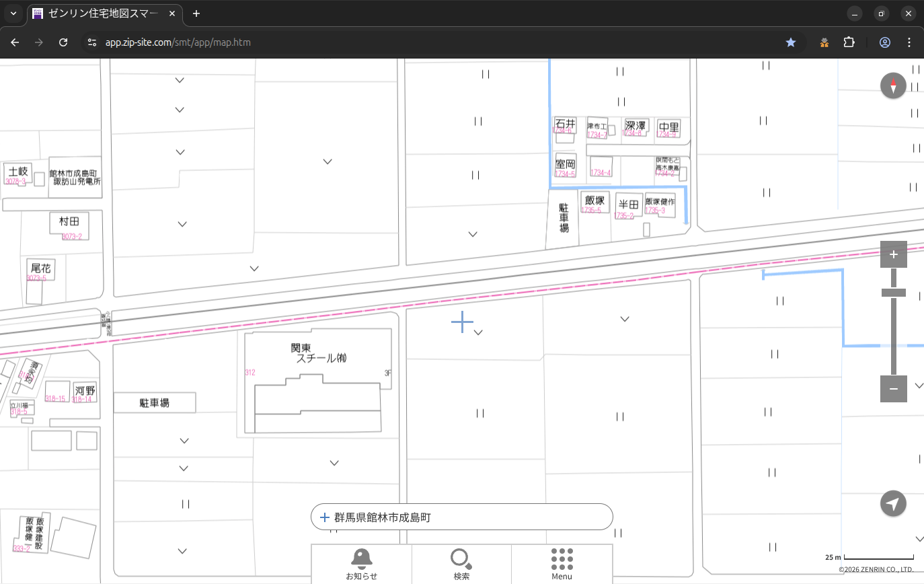Bookmark this page with the star icon
The width and height of the screenshot is (924, 584).
(x=791, y=42)
